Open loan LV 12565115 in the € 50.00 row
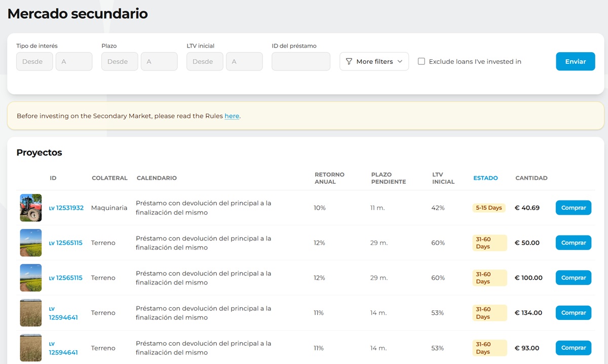The width and height of the screenshot is (608, 364). pyautogui.click(x=66, y=242)
